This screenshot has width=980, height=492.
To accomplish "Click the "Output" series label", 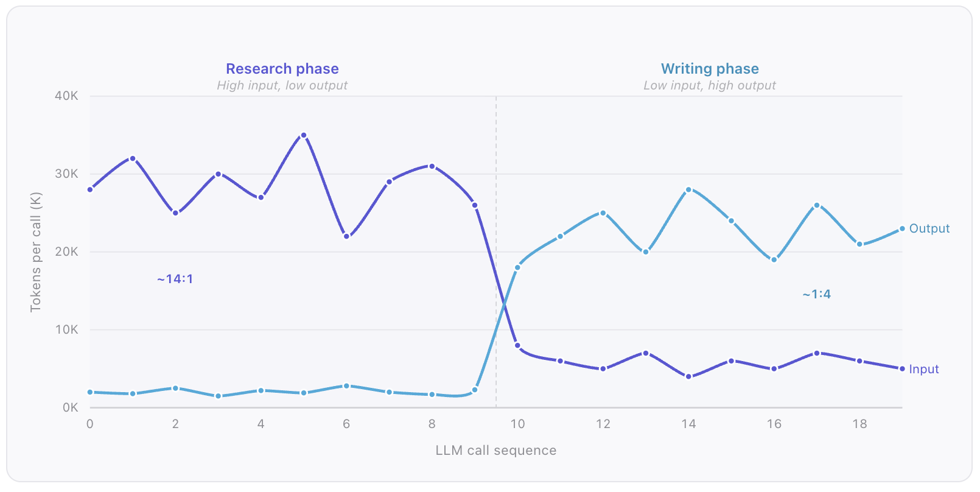I will 929,228.
